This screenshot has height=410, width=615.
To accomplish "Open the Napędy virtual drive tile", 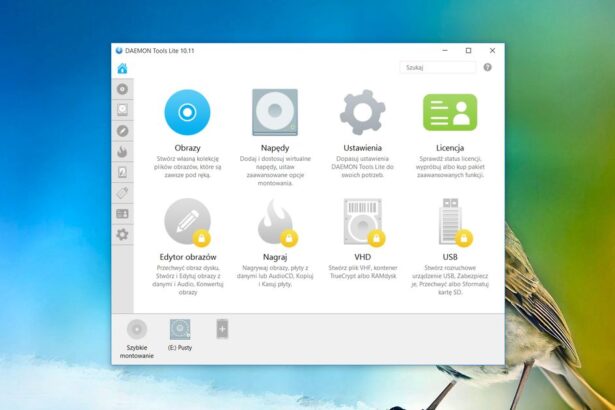I will tap(275, 113).
